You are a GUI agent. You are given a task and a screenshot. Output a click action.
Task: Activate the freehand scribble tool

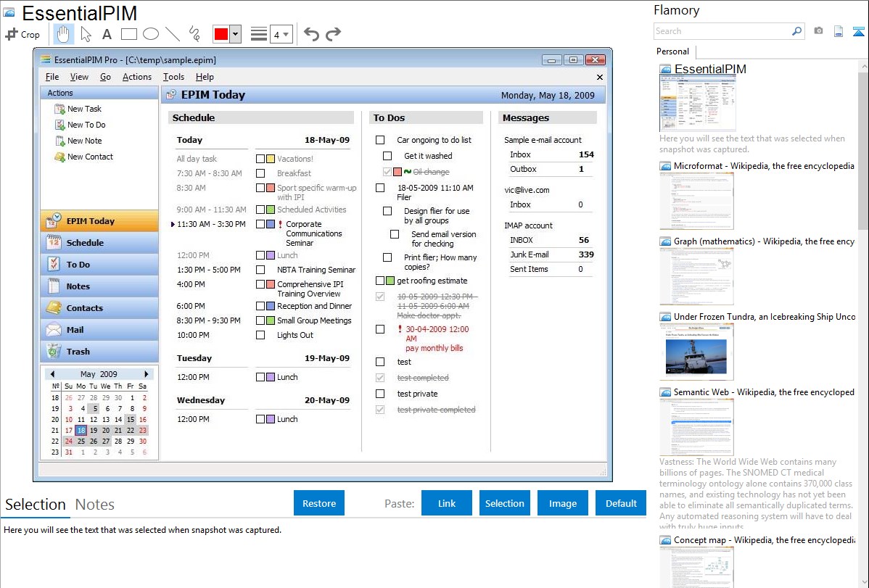point(194,34)
